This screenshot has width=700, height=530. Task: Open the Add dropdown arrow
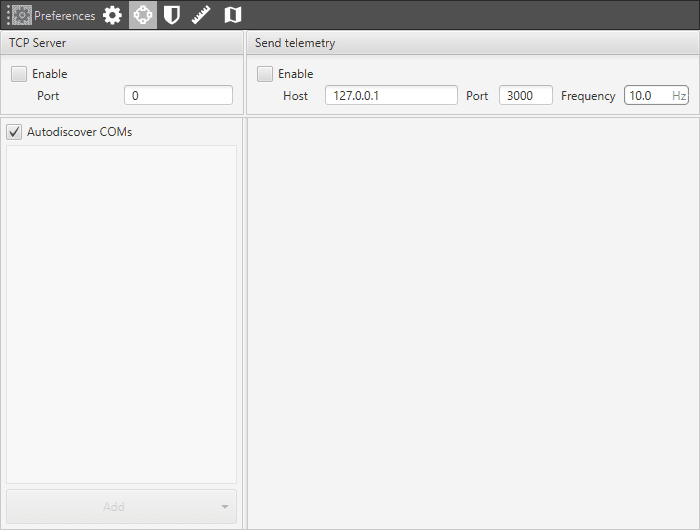(x=225, y=507)
